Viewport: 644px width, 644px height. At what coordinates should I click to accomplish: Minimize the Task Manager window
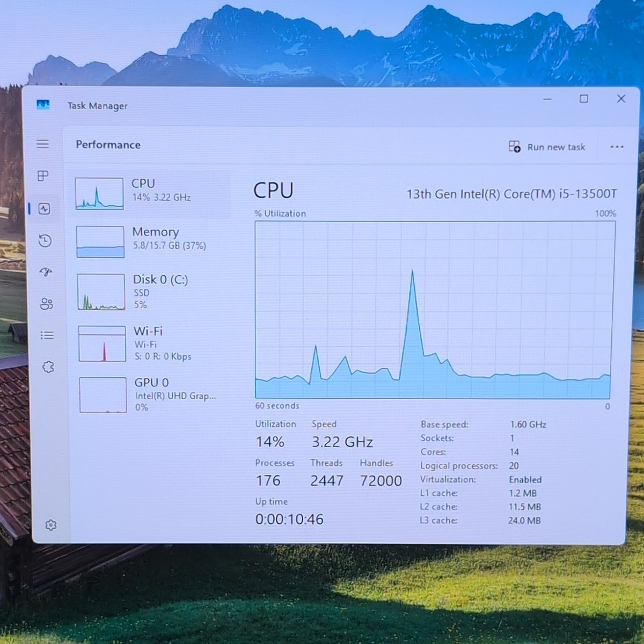point(547,99)
